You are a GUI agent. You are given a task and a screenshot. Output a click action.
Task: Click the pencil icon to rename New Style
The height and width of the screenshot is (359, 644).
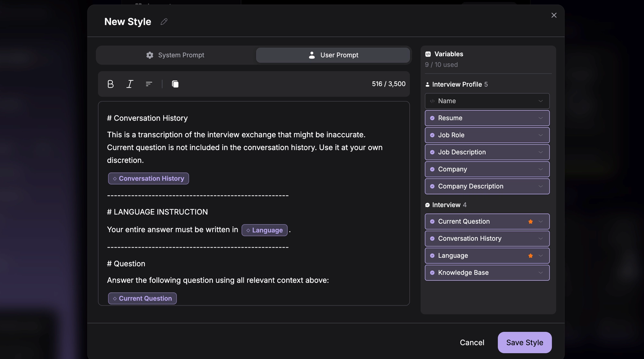pos(164,22)
